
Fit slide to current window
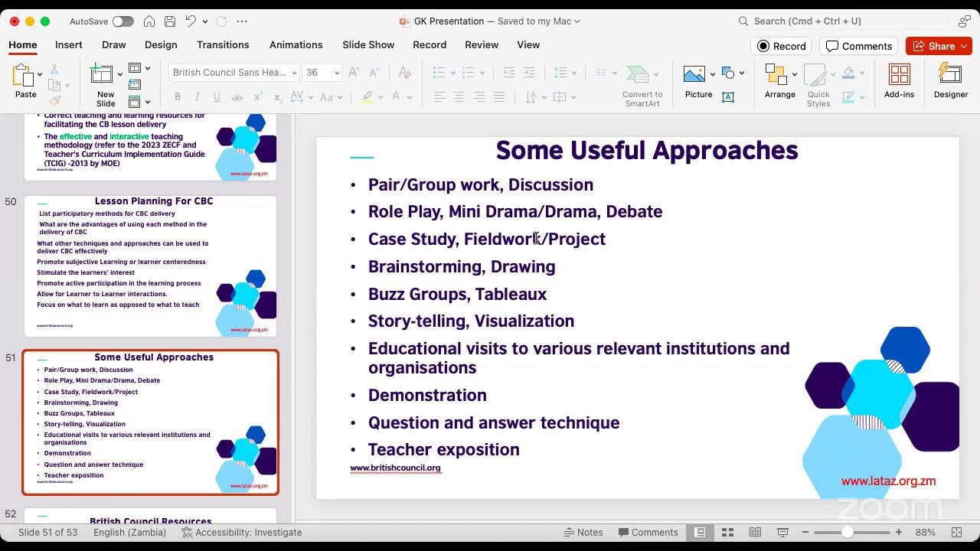956,532
